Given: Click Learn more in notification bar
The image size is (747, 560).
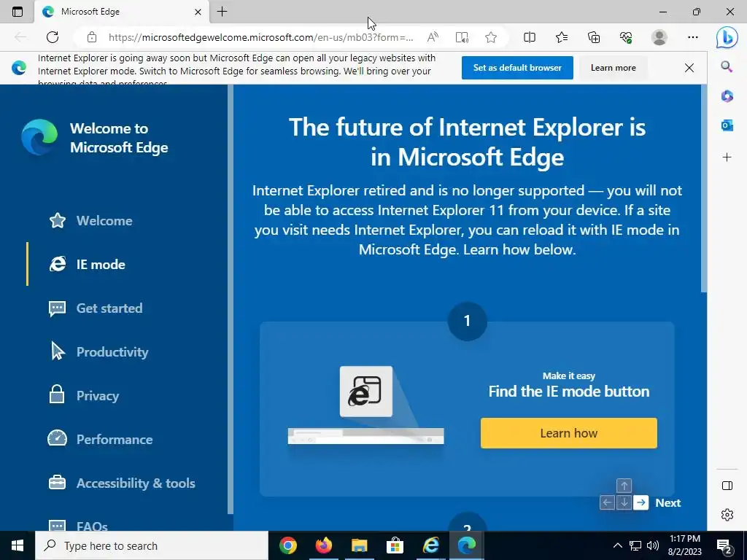Looking at the screenshot, I should pyautogui.click(x=613, y=68).
